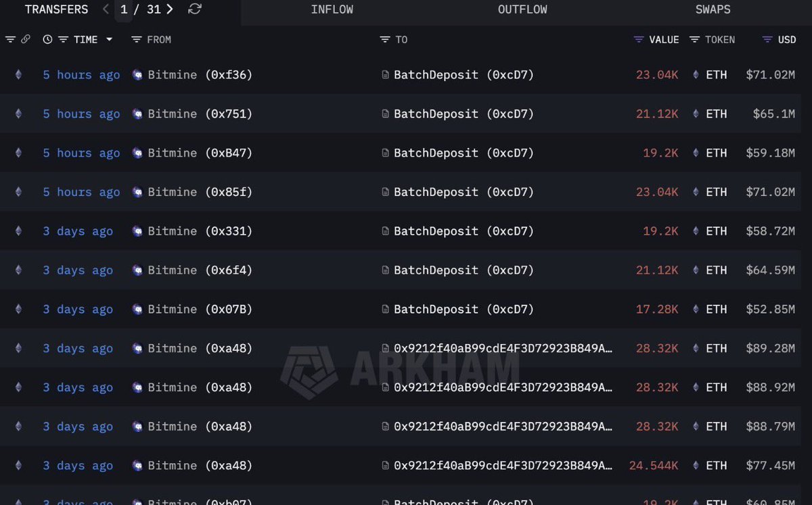
Task: Switch to the OUTFLOW tab
Action: (x=522, y=10)
